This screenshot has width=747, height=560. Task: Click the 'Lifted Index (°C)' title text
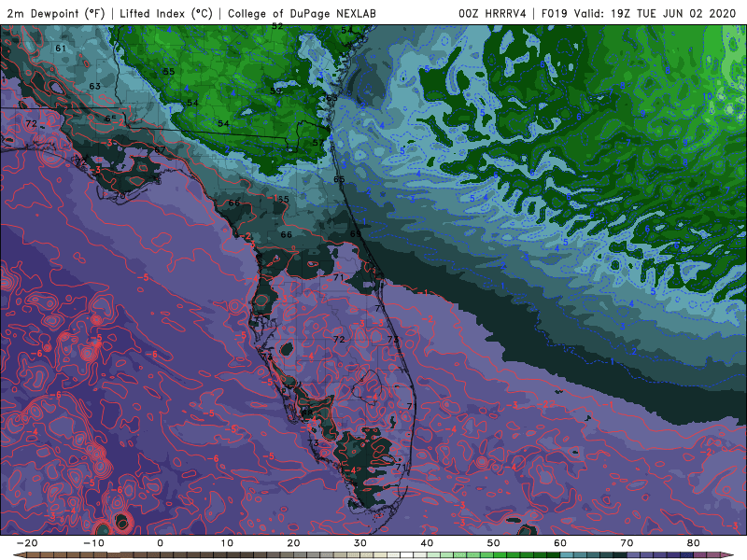pos(166,14)
